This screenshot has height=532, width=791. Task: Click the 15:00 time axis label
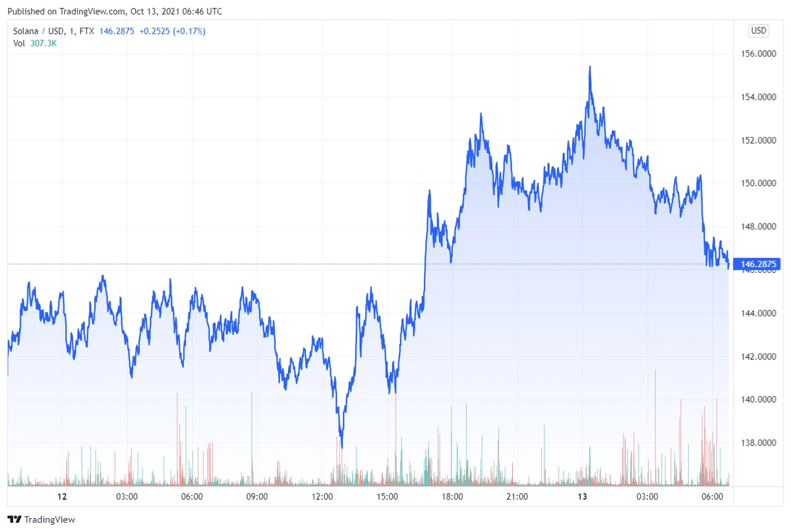point(387,496)
